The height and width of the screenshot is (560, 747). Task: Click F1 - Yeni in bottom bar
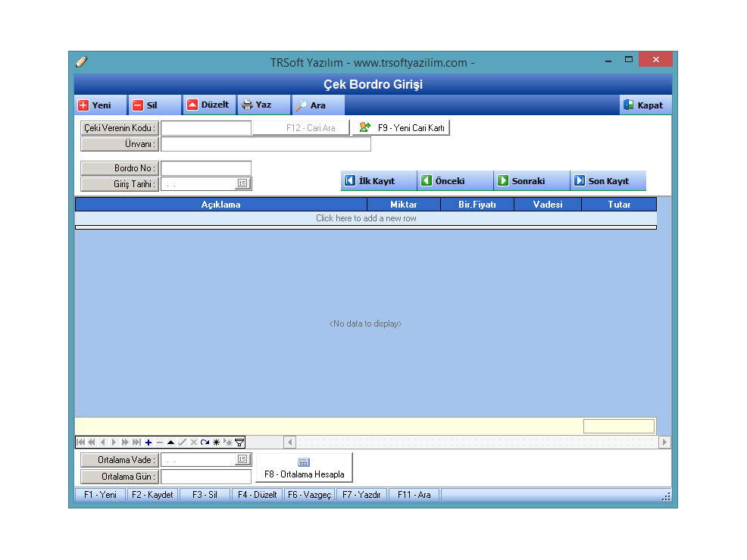[x=100, y=495]
